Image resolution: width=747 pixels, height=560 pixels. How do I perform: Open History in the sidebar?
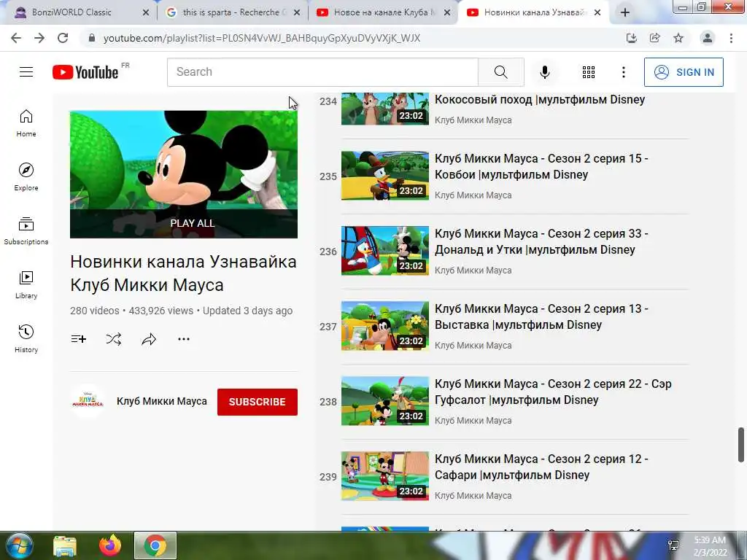point(26,338)
